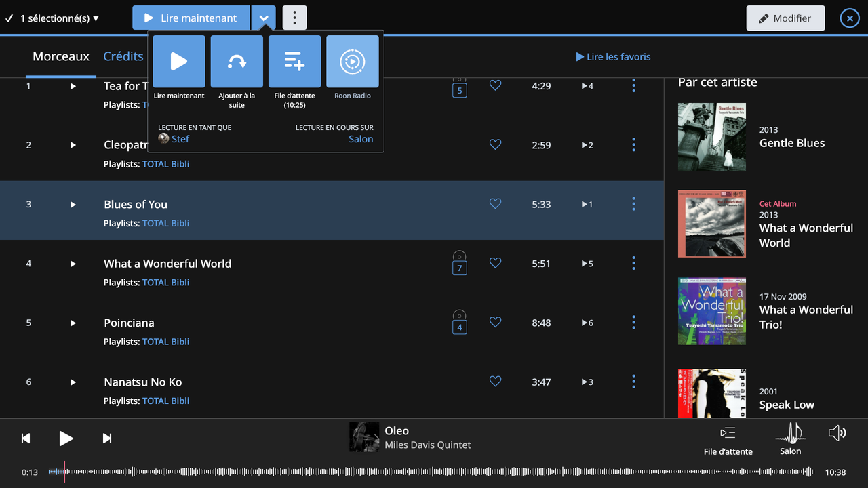Image resolution: width=868 pixels, height=488 pixels.
Task: Toggle heart on Blues of You
Action: pos(495,203)
